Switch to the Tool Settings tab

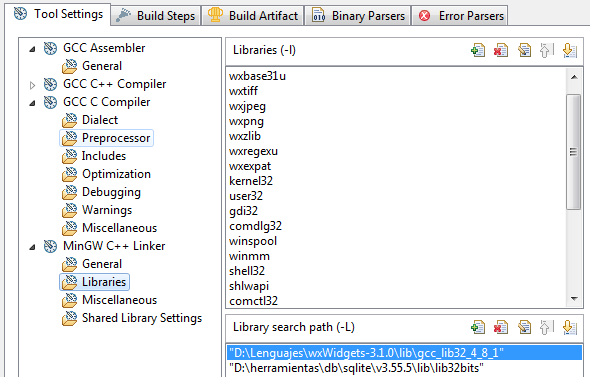click(x=58, y=14)
